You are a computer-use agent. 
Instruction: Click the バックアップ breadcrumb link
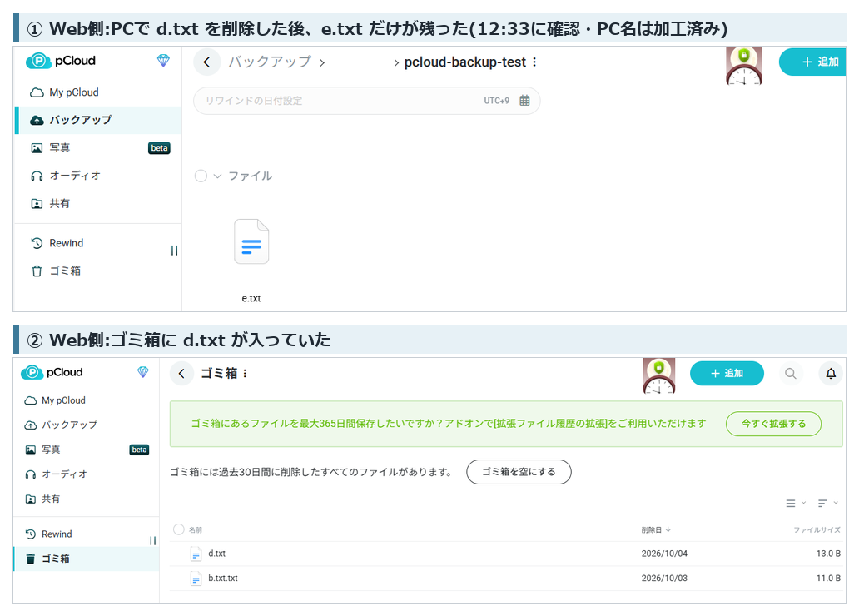tap(270, 62)
